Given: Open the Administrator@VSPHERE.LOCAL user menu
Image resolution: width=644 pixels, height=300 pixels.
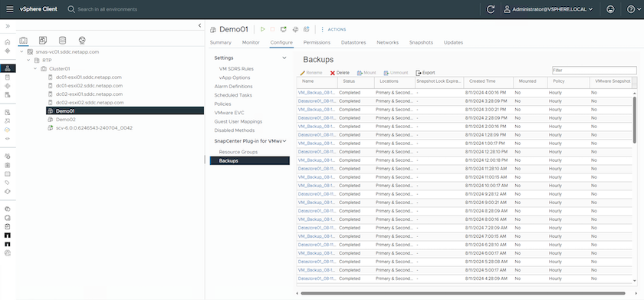Looking at the screenshot, I should [x=548, y=9].
